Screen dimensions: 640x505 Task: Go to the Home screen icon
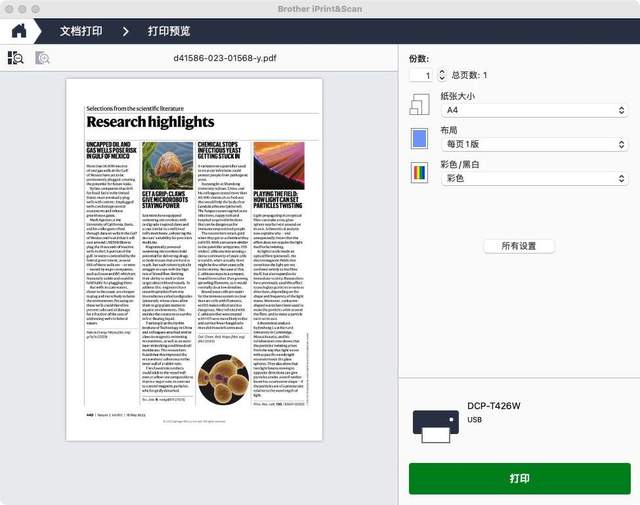point(19,31)
